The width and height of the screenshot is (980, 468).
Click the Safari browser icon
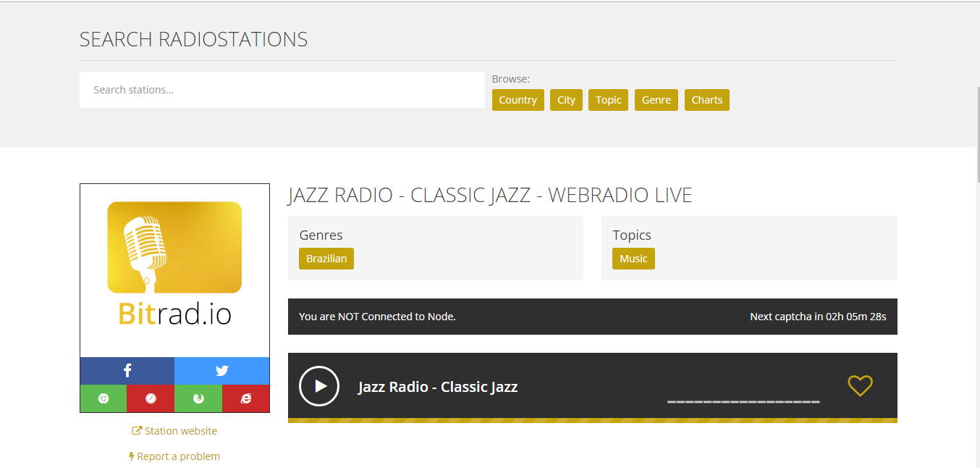point(151,398)
